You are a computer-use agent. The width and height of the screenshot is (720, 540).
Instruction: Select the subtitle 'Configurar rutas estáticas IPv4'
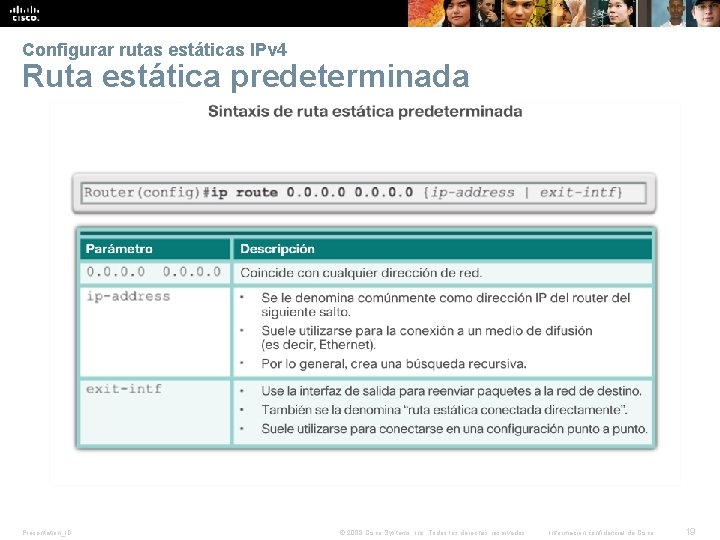pos(155,50)
